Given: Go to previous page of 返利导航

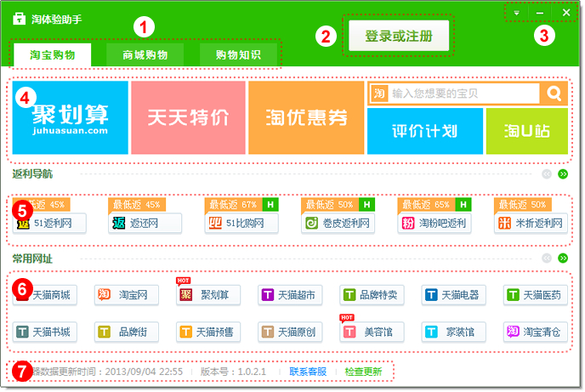Looking at the screenshot, I should click(x=547, y=173).
